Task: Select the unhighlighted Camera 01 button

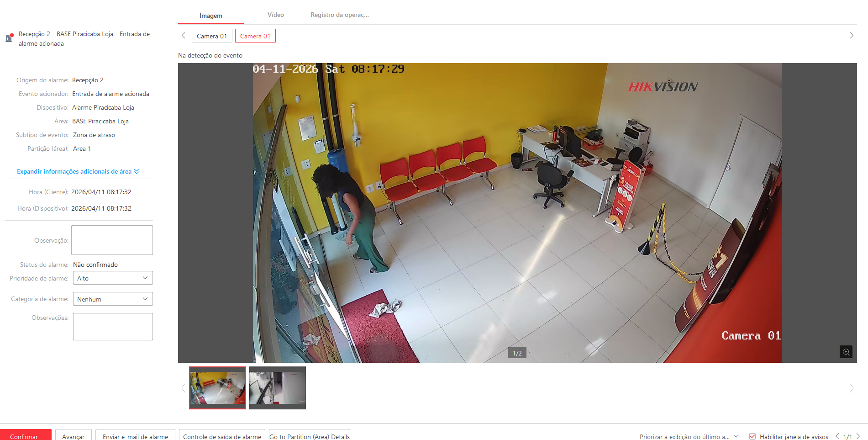Action: point(212,36)
